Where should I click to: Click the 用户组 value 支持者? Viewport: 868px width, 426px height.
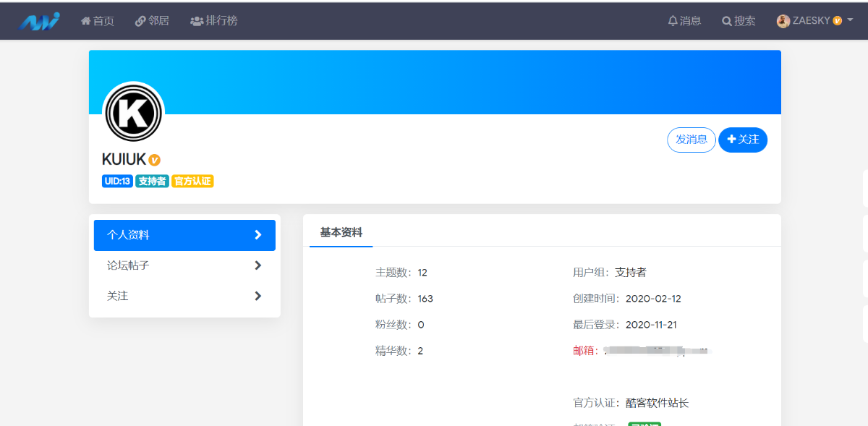pyautogui.click(x=631, y=273)
